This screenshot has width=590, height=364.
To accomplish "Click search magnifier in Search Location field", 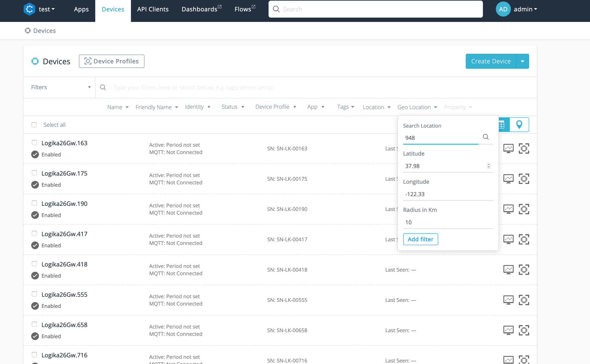I will coord(486,137).
